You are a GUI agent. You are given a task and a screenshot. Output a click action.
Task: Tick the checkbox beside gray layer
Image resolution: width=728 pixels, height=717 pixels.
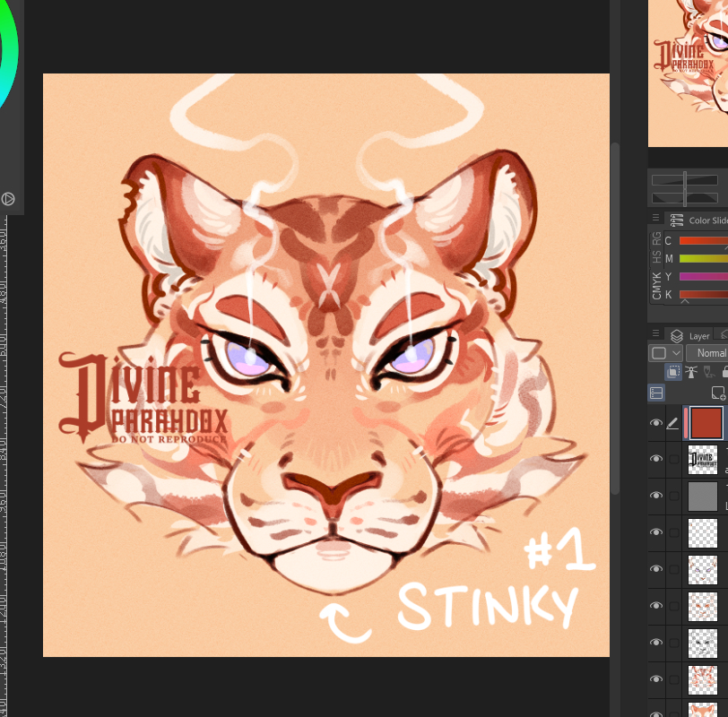(x=673, y=496)
